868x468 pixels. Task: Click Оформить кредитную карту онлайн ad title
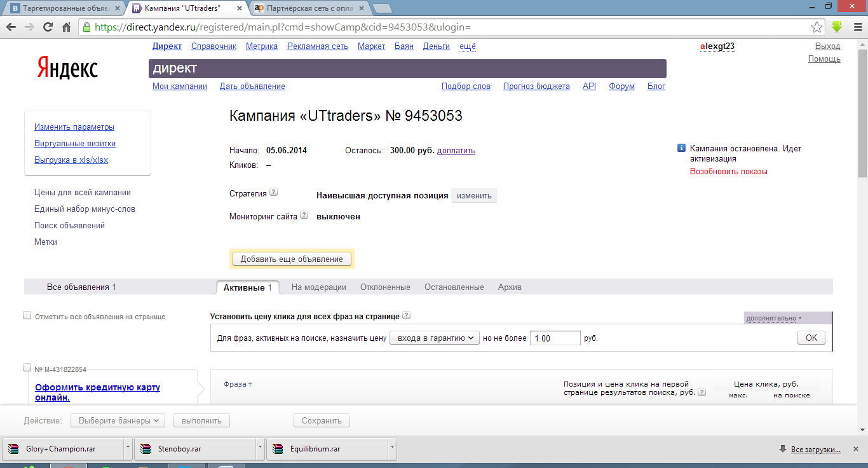click(x=97, y=392)
